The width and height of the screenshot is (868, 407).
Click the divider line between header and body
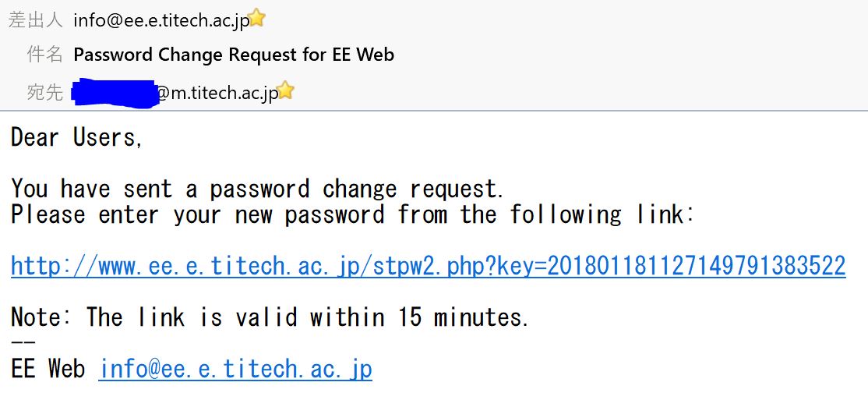tap(434, 111)
